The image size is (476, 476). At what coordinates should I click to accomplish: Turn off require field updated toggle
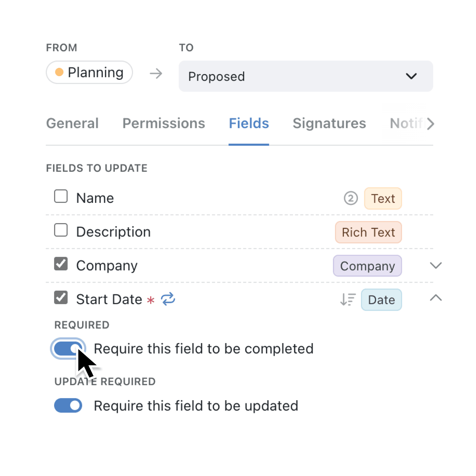[68, 405]
